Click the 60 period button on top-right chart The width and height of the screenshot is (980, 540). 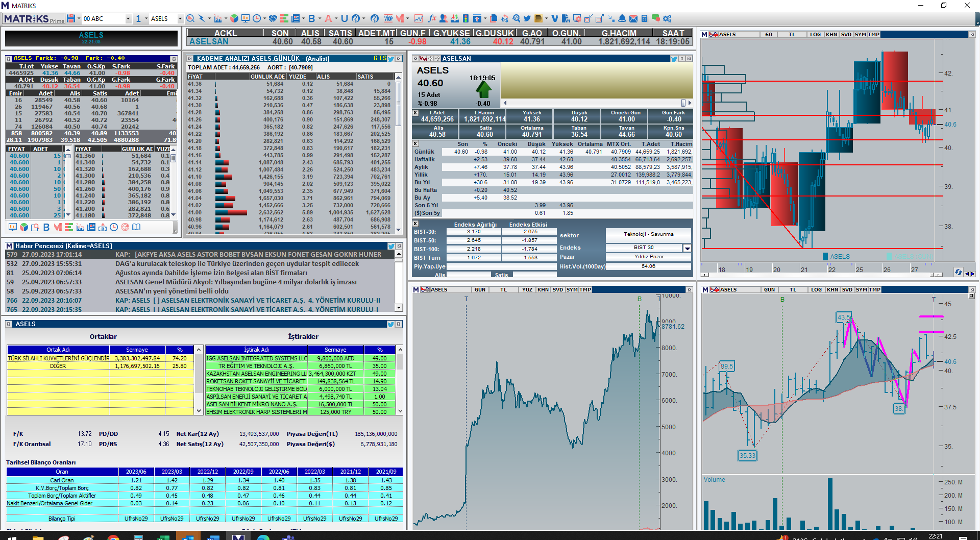click(769, 35)
